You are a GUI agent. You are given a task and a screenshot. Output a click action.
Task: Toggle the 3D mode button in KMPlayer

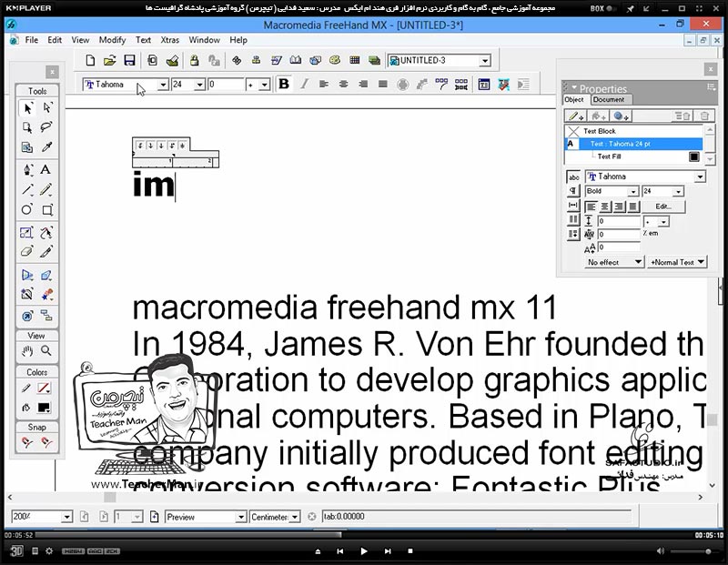[16, 551]
